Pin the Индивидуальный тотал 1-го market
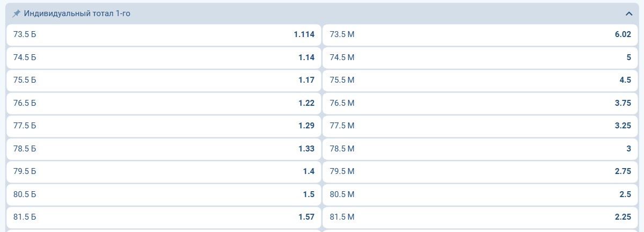 pyautogui.click(x=16, y=13)
